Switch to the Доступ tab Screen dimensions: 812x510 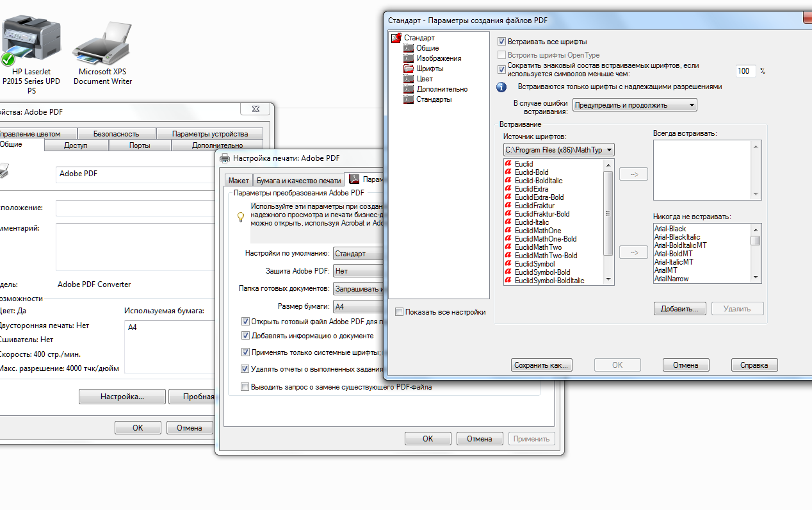76,145
